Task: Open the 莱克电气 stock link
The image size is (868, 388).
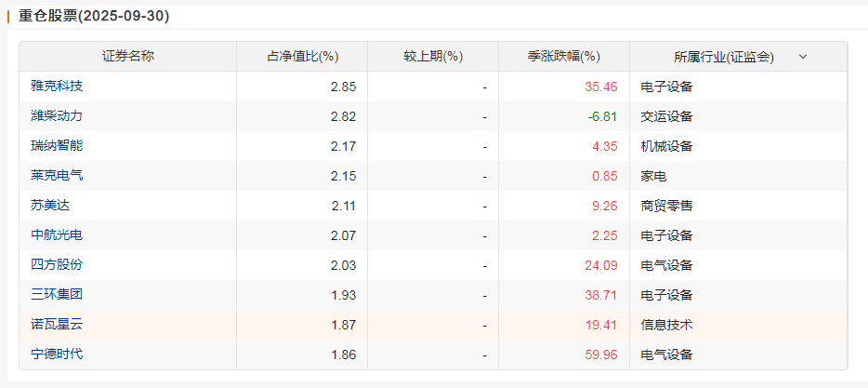Action: click(x=57, y=176)
